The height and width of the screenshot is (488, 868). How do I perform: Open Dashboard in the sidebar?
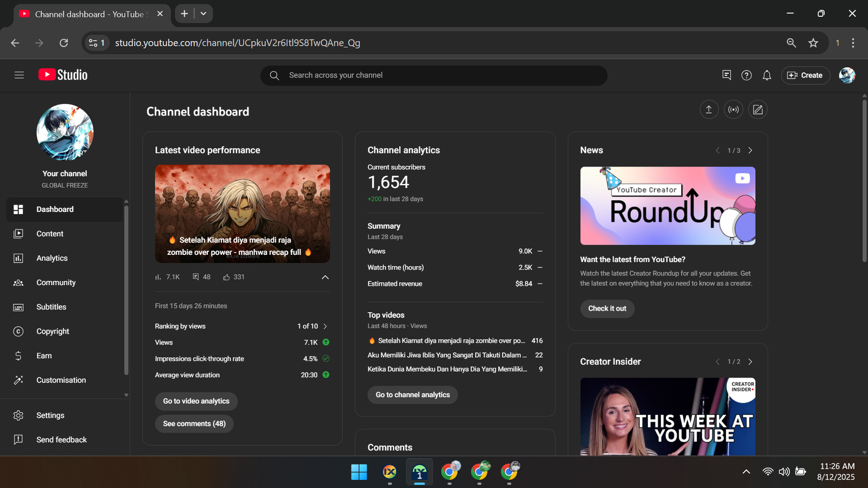click(x=65, y=209)
